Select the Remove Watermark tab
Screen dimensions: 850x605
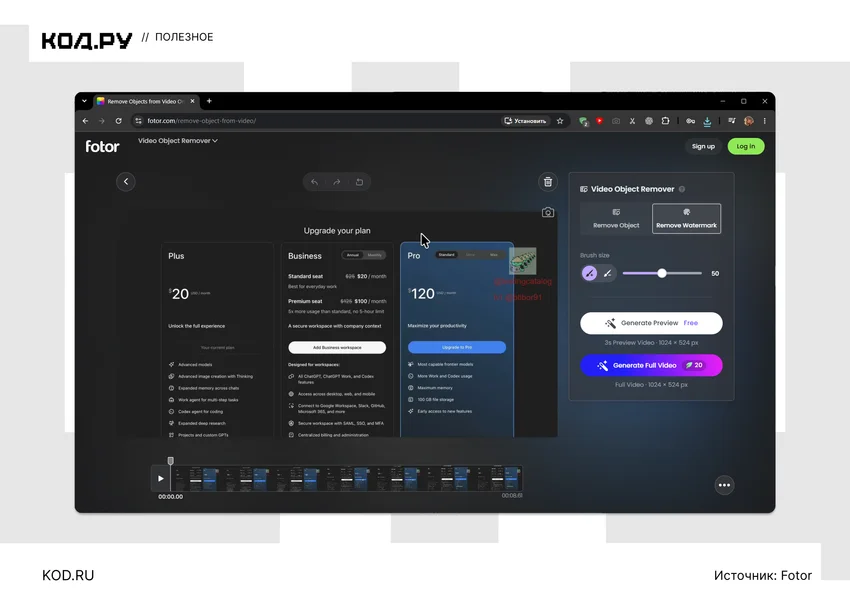[686, 218]
